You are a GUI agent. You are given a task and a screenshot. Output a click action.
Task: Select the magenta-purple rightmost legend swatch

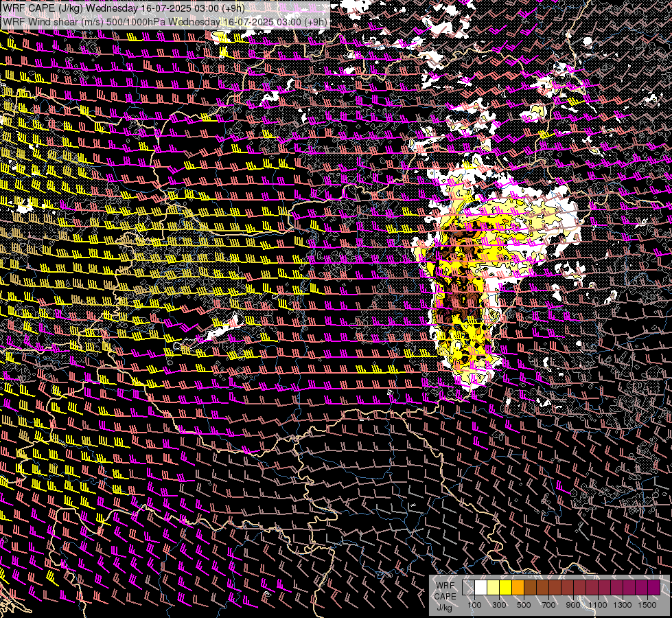654,587
